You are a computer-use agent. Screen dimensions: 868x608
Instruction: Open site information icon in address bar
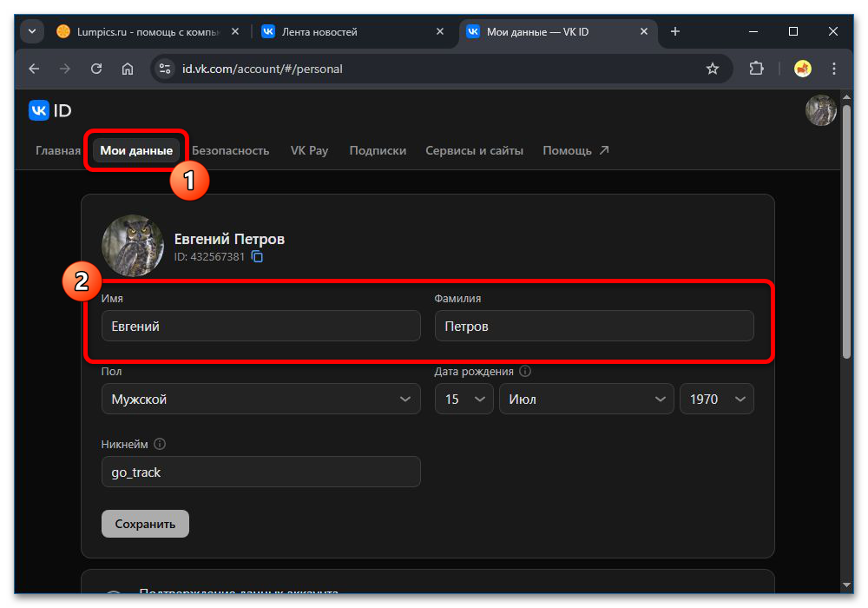[x=164, y=69]
